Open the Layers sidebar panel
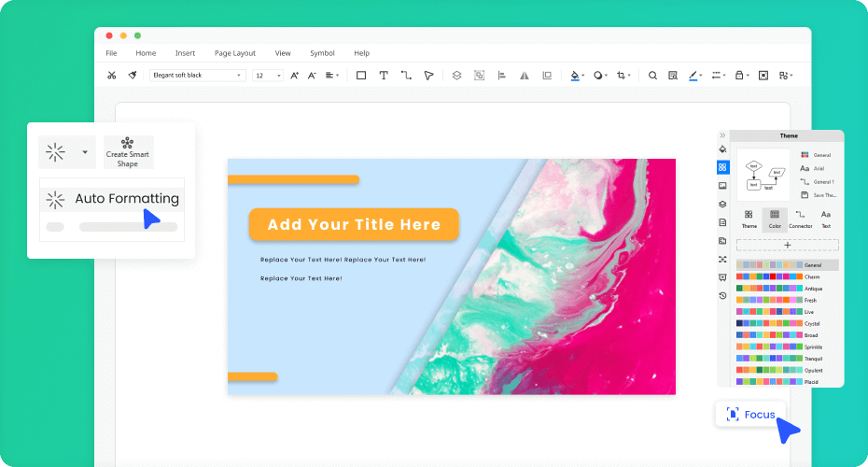This screenshot has height=467, width=868. (722, 204)
